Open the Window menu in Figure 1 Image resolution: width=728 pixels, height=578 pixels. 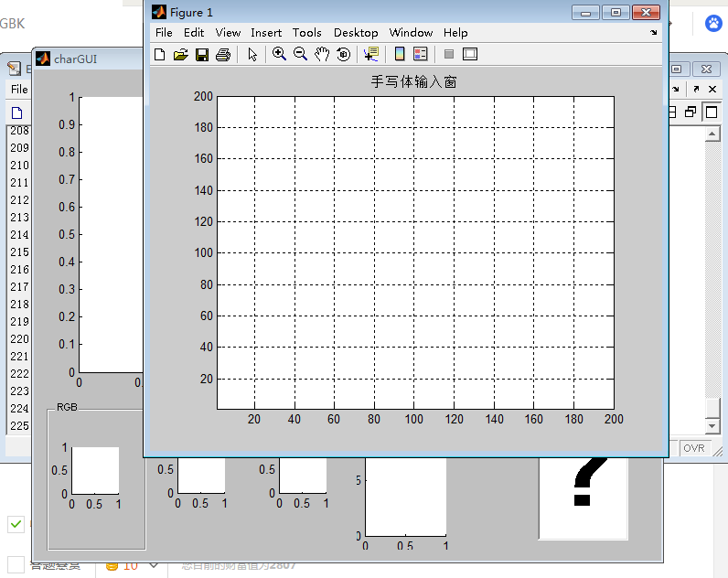click(x=411, y=33)
